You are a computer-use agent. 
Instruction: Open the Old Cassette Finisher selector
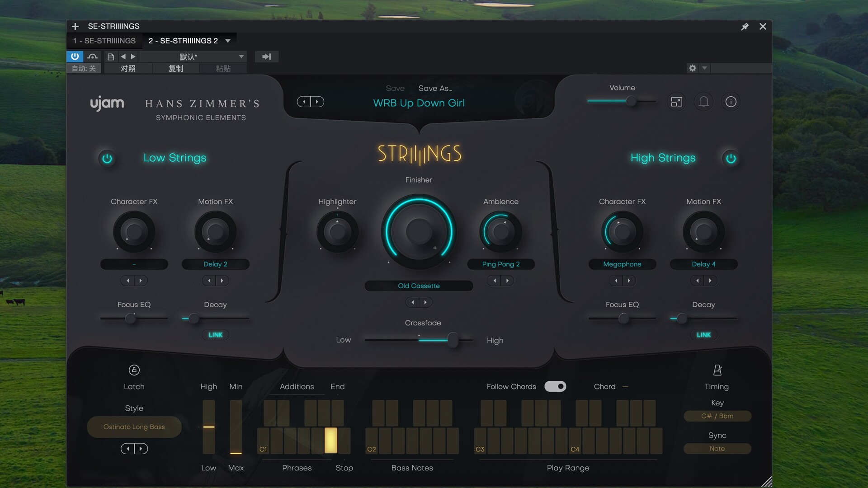419,286
